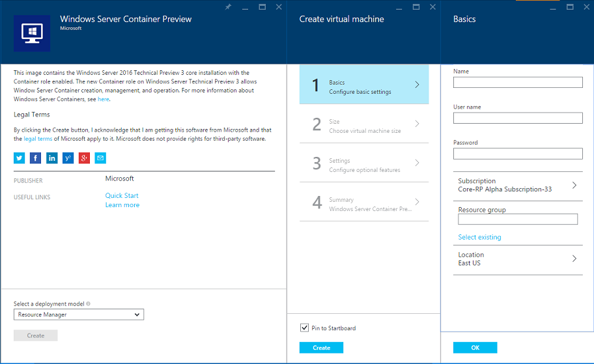Viewport: 594px width, 364px height.
Task: Open step 3 Settings
Action: (364, 163)
